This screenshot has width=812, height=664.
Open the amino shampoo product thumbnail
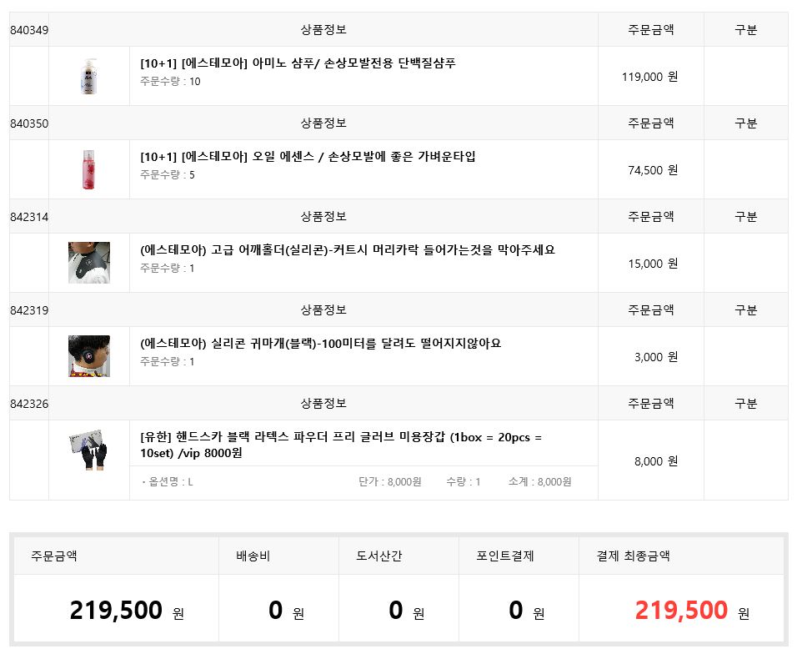tap(89, 76)
